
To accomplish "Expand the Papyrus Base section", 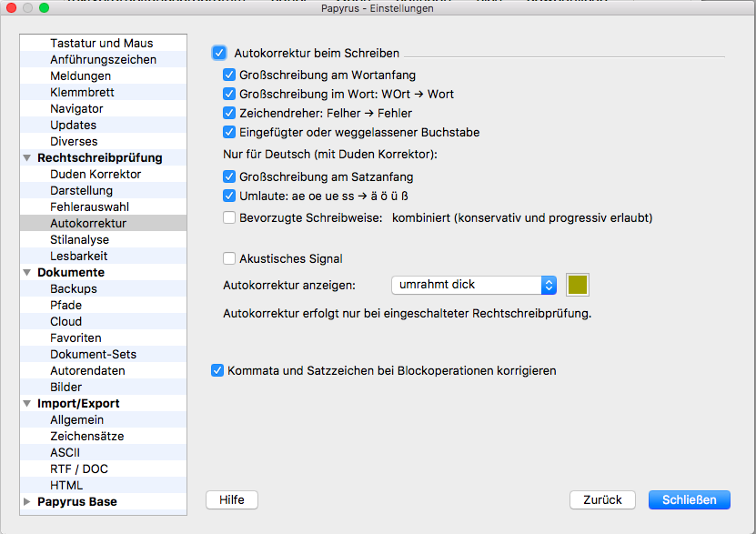I will pos(27,502).
